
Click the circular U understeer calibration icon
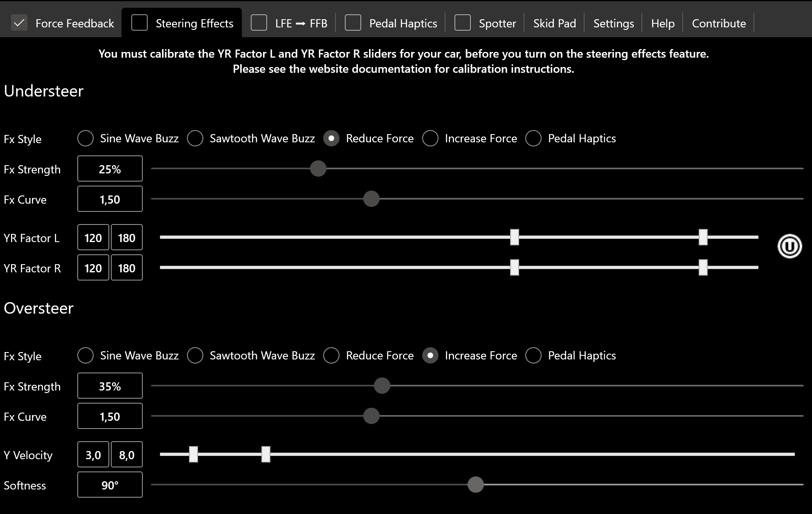pyautogui.click(x=789, y=246)
